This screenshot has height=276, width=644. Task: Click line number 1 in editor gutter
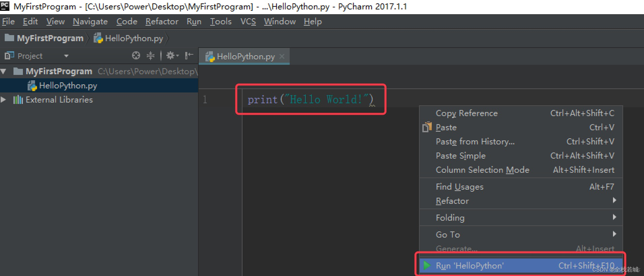point(205,100)
